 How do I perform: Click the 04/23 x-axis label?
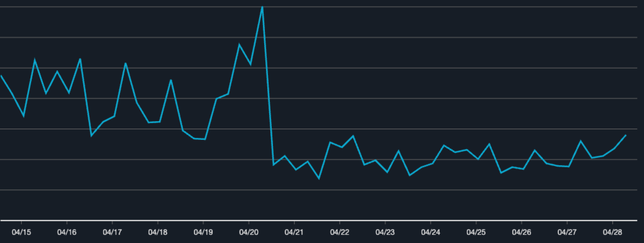pyautogui.click(x=385, y=232)
